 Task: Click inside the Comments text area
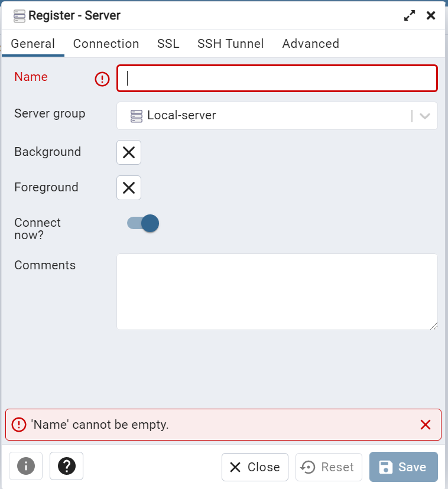[277, 292]
